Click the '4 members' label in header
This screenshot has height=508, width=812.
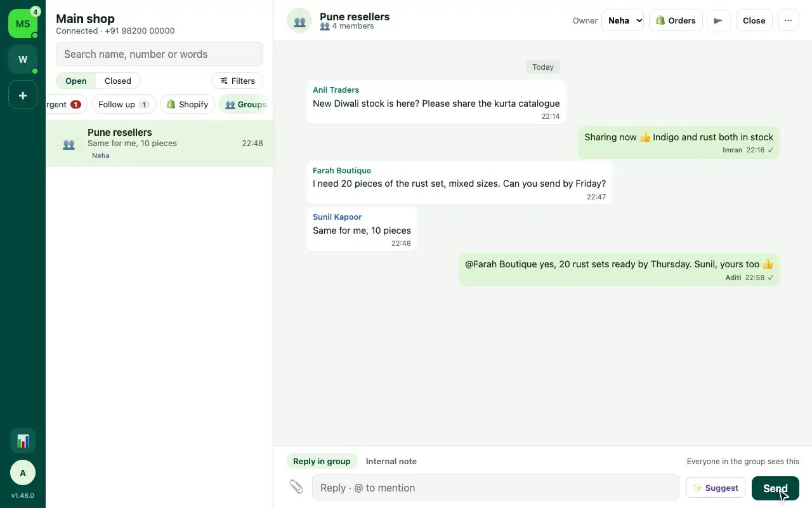click(x=347, y=26)
